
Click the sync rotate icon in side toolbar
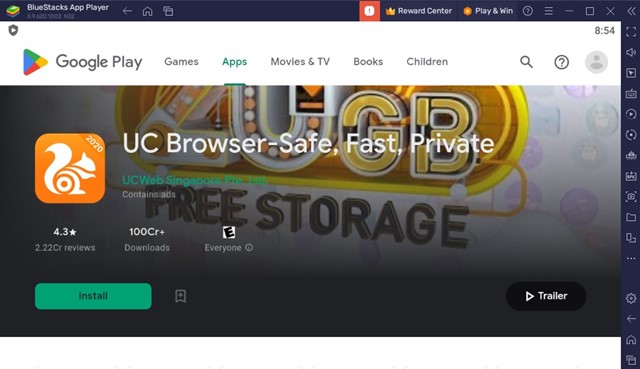click(x=631, y=135)
